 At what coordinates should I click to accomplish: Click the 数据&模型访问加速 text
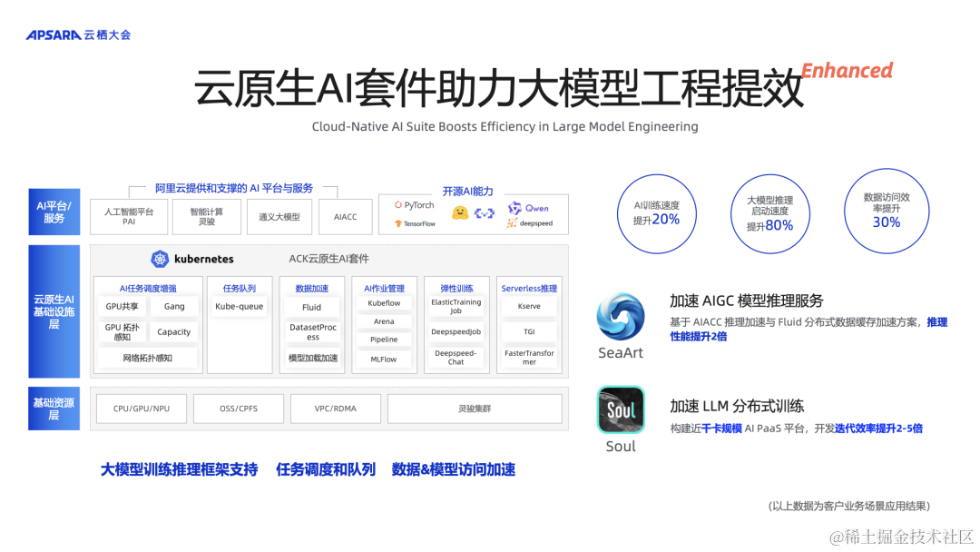(x=453, y=469)
